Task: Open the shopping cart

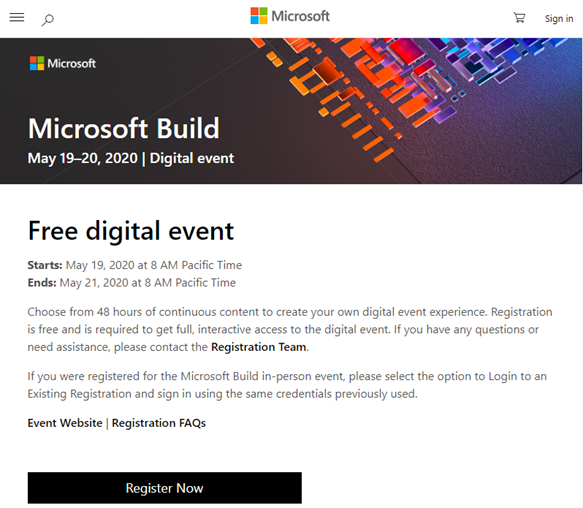Action: [x=519, y=17]
